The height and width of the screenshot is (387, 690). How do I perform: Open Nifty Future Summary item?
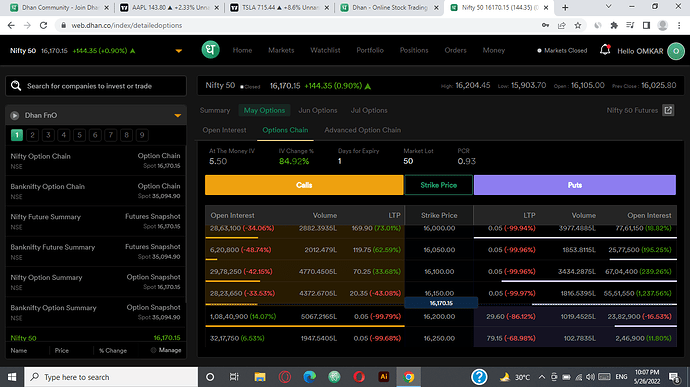95,221
